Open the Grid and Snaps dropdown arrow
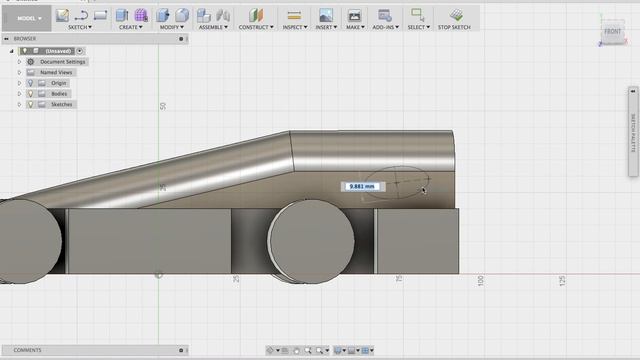 click(358, 350)
